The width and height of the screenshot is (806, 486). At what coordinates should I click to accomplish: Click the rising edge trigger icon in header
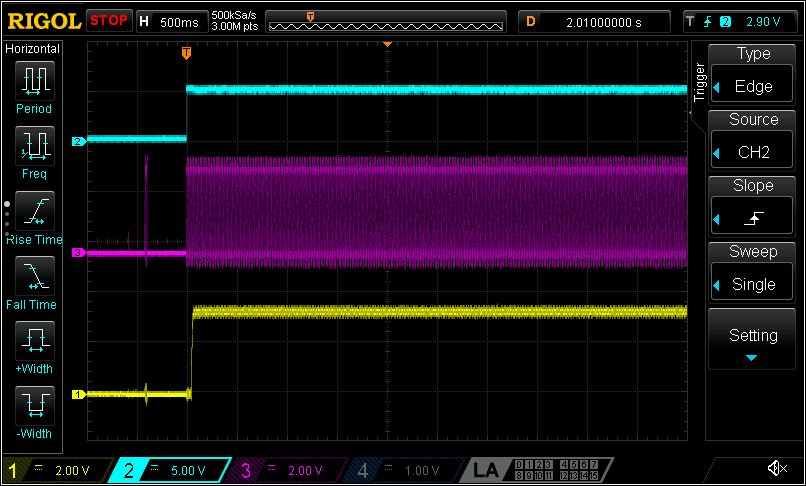[708, 22]
